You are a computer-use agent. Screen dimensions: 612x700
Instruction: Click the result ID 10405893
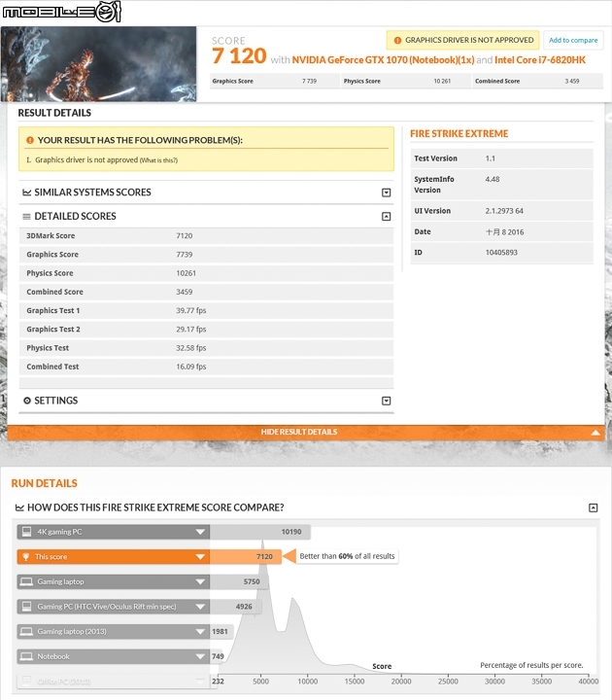point(501,253)
